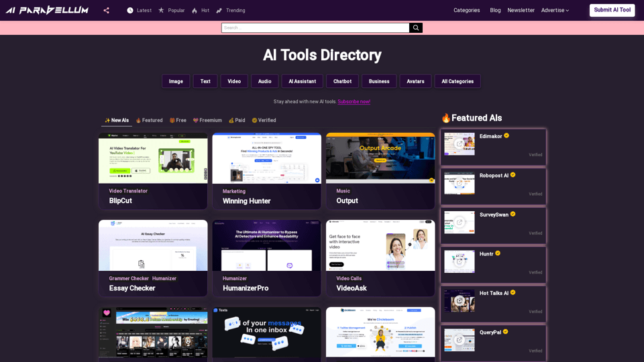Switch to the Freemium tab
Image resolution: width=644 pixels, height=362 pixels.
tap(207, 120)
